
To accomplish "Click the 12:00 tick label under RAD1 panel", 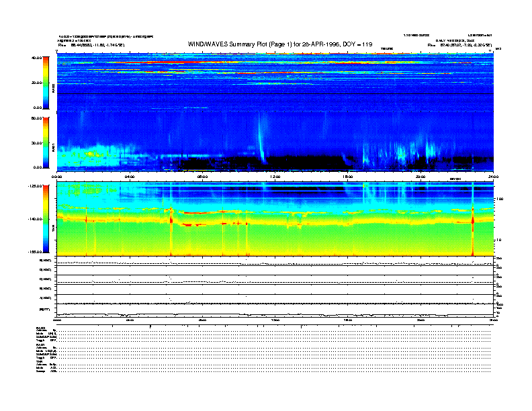I will pos(275,177).
